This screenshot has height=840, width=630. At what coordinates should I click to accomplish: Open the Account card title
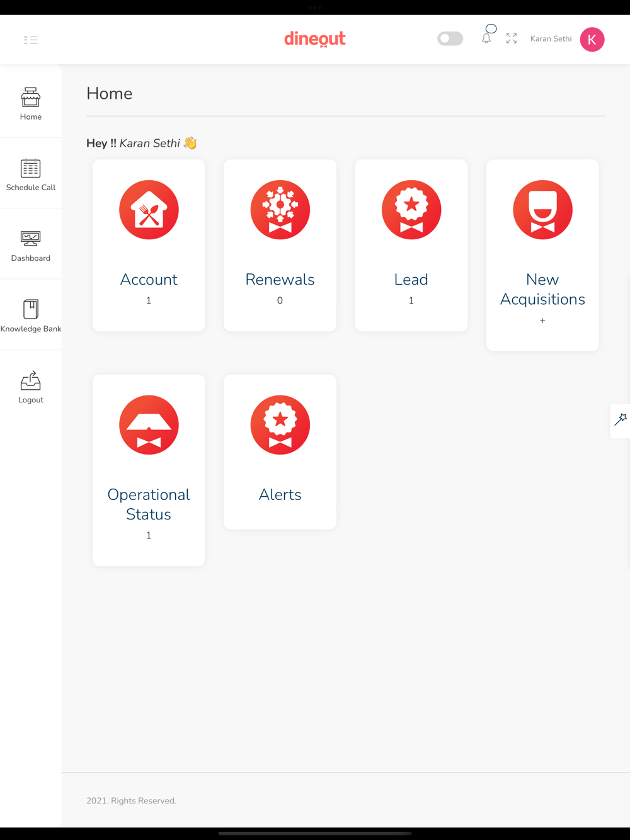[x=149, y=280]
